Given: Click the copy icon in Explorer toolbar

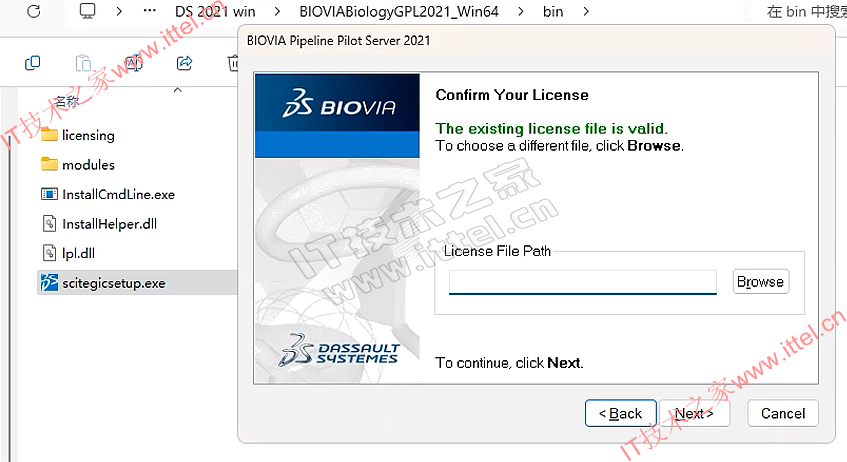Looking at the screenshot, I should point(32,63).
